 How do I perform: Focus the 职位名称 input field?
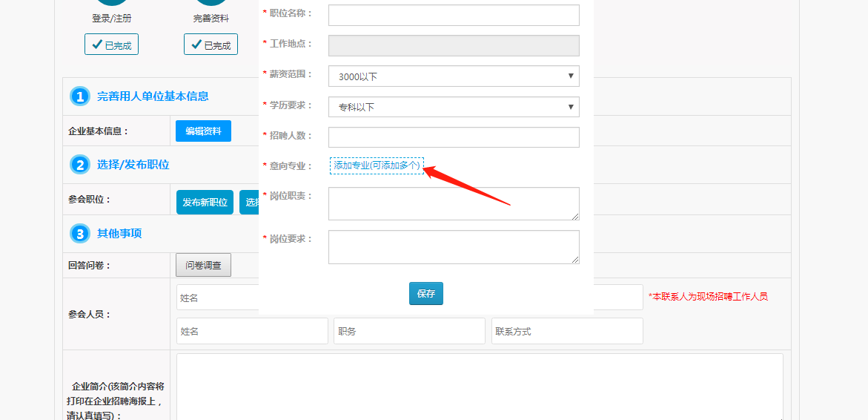454,15
